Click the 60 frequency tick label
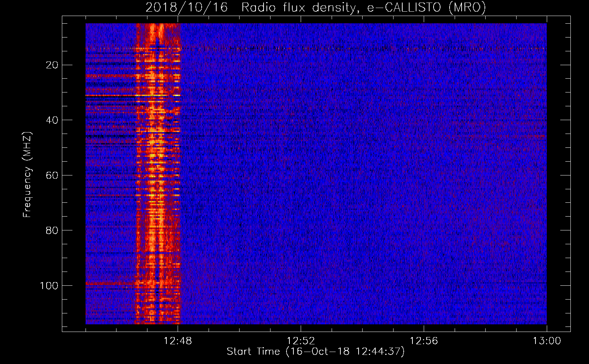 tap(52, 175)
